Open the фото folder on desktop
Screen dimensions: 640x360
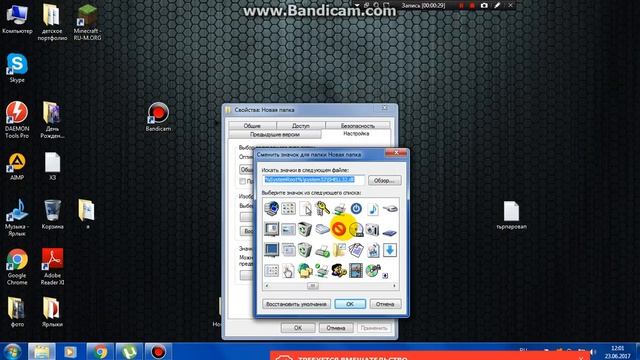pyautogui.click(x=17, y=313)
